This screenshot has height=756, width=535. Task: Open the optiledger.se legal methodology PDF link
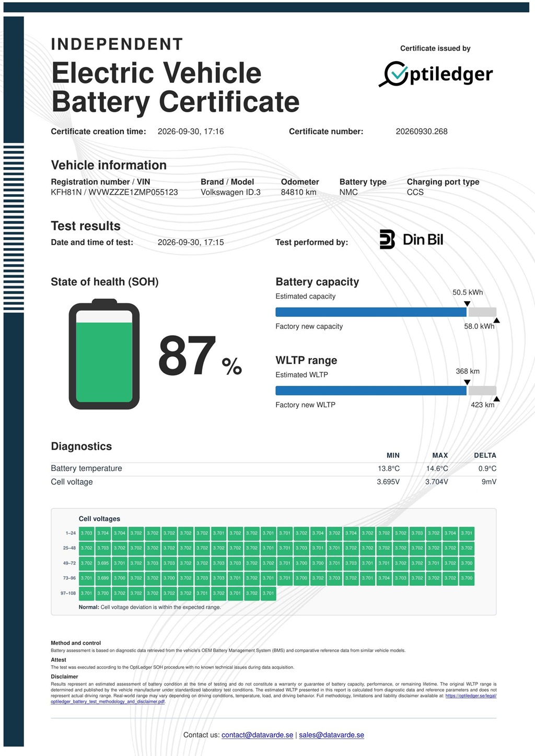[x=273, y=699]
